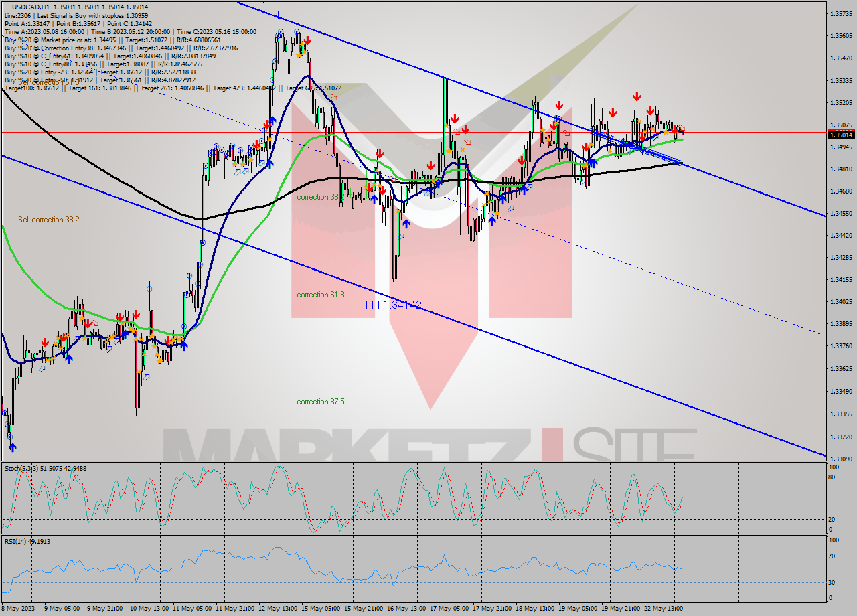This screenshot has width=857, height=616.
Task: Click the 1.34550 price axis value
Action: click(842, 213)
